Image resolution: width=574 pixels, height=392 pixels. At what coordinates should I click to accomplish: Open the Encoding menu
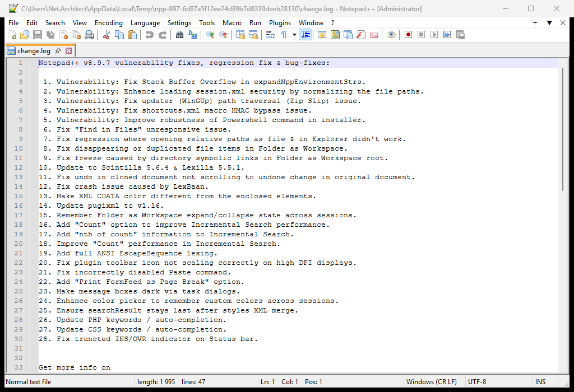click(x=109, y=22)
